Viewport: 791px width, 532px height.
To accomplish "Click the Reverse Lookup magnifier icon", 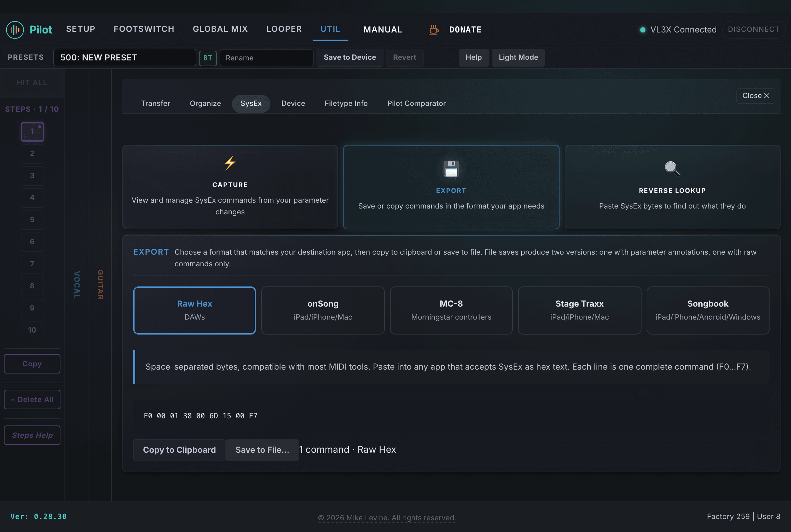I will 672,169.
